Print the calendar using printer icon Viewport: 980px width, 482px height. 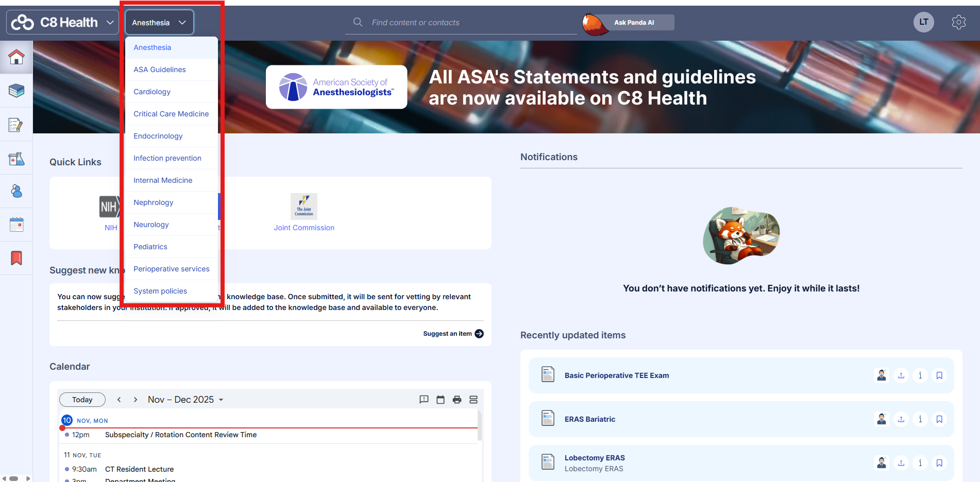tap(457, 400)
